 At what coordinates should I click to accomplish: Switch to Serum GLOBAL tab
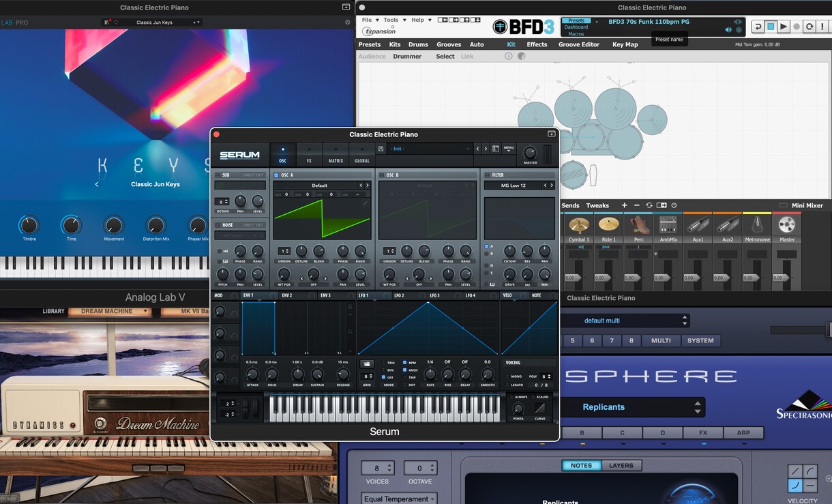(x=362, y=155)
